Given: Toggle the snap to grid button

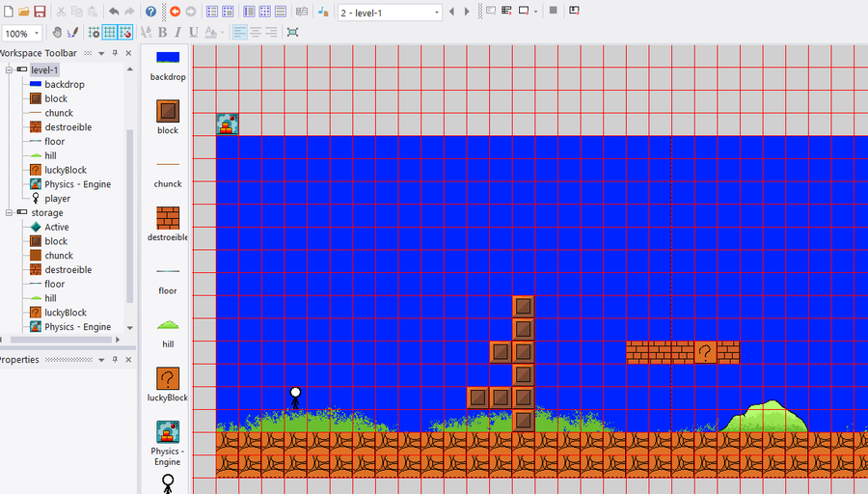Looking at the screenshot, I should click(125, 33).
